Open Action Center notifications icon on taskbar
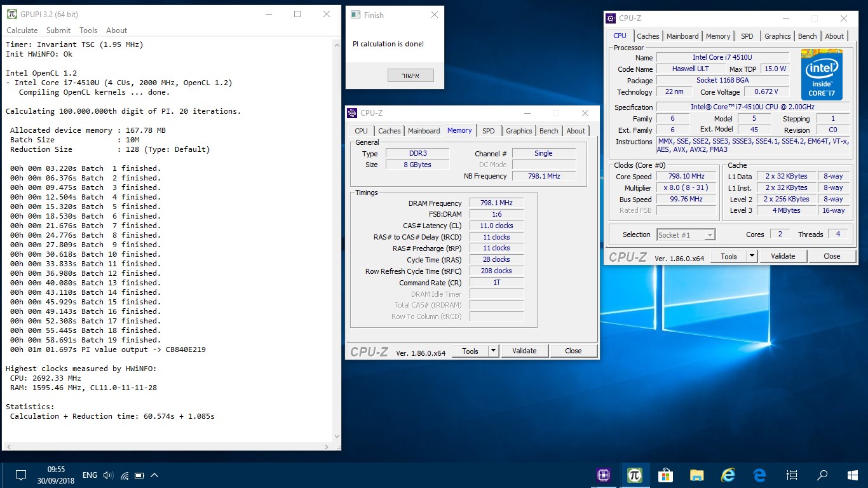 tap(20, 475)
